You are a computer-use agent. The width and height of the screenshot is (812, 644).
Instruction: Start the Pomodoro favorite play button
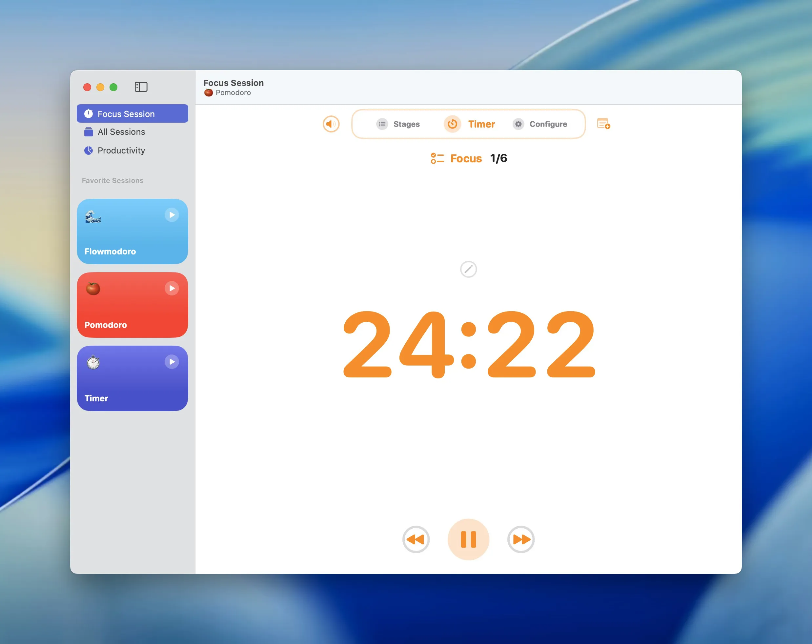pyautogui.click(x=172, y=288)
